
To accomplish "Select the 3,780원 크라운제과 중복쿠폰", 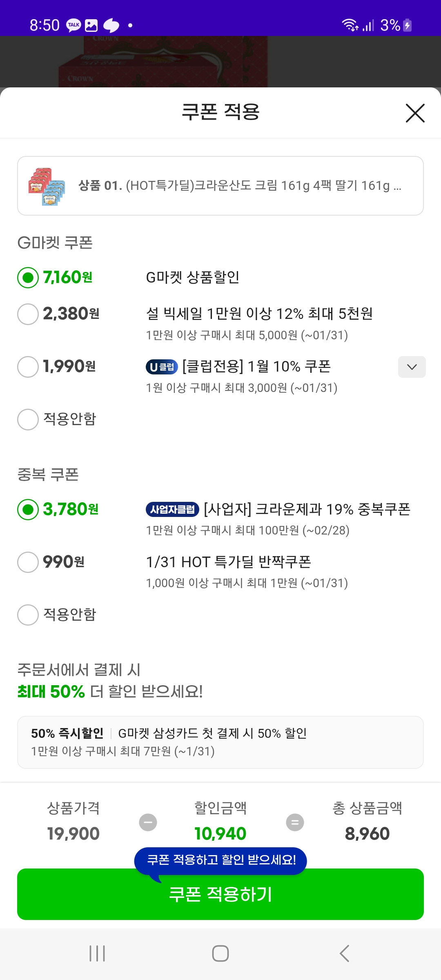I will pyautogui.click(x=28, y=510).
